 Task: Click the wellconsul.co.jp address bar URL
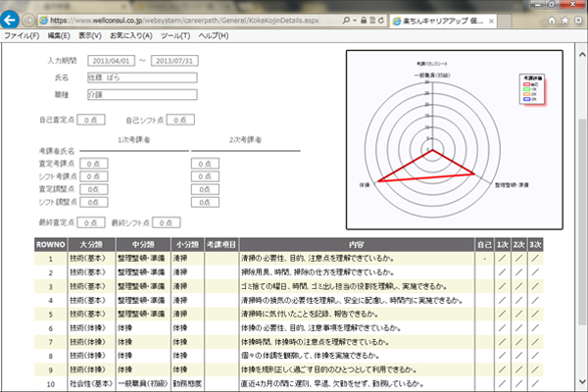click(x=184, y=21)
